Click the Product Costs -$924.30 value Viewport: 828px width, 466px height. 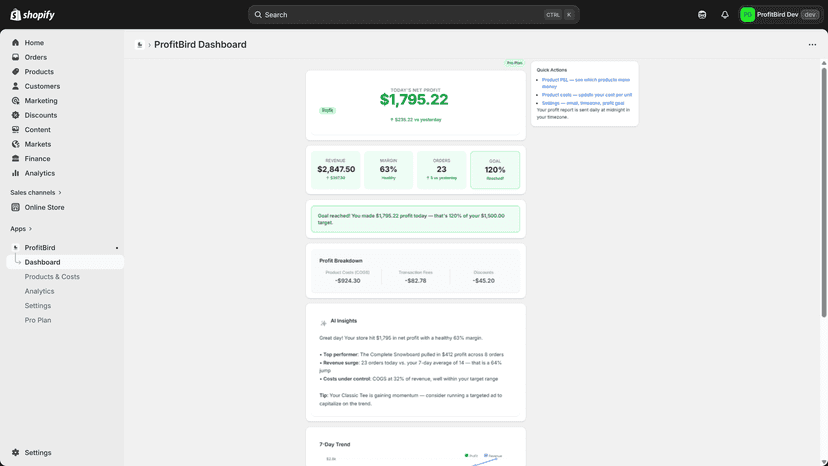pos(347,281)
